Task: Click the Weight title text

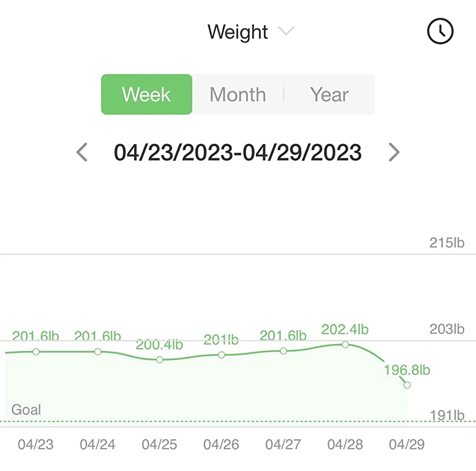Action: tap(237, 32)
